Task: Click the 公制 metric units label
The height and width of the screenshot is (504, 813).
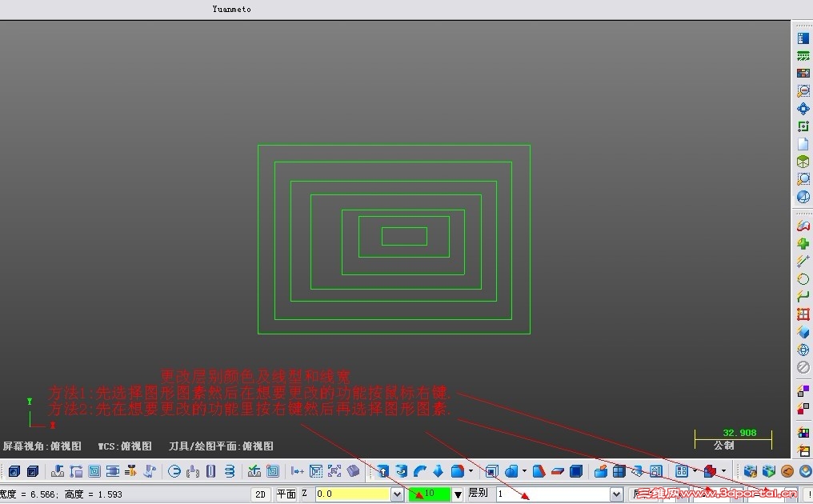Action: pos(724,446)
